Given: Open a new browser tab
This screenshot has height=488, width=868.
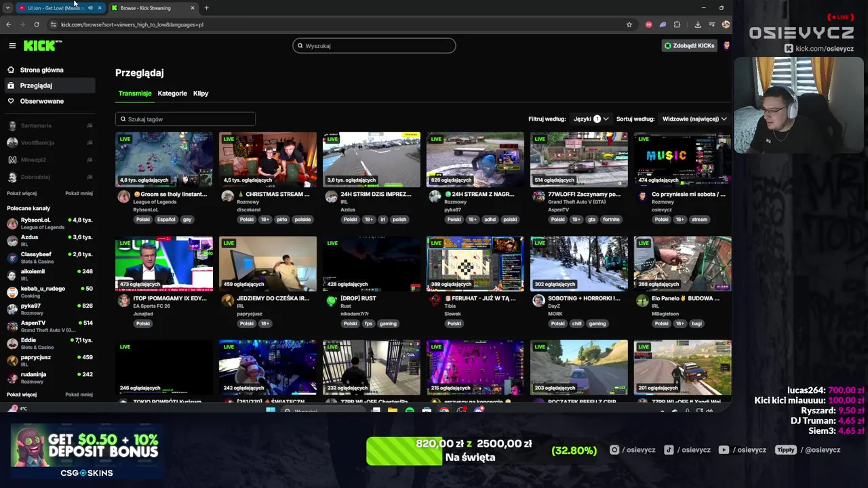Looking at the screenshot, I should click(206, 8).
